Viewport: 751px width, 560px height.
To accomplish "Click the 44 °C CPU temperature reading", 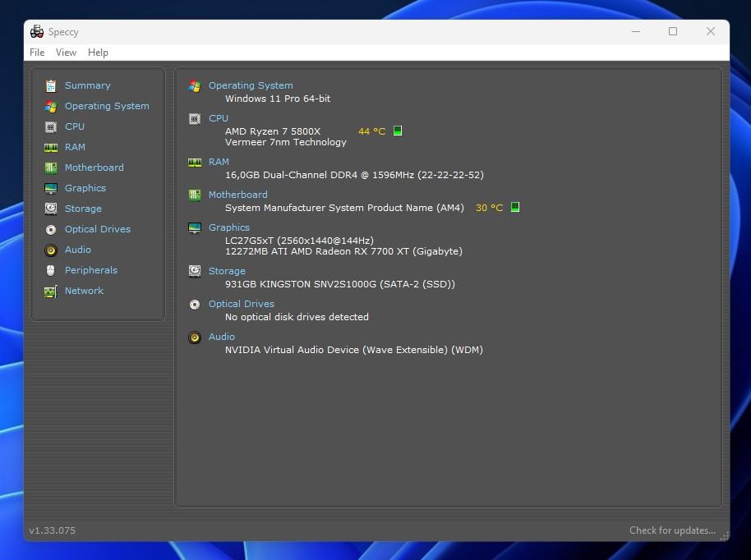I will [371, 131].
